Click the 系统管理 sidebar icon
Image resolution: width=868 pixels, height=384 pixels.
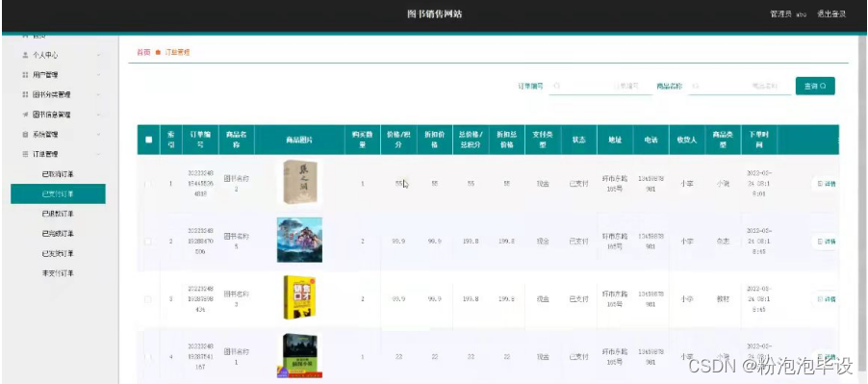(25, 135)
